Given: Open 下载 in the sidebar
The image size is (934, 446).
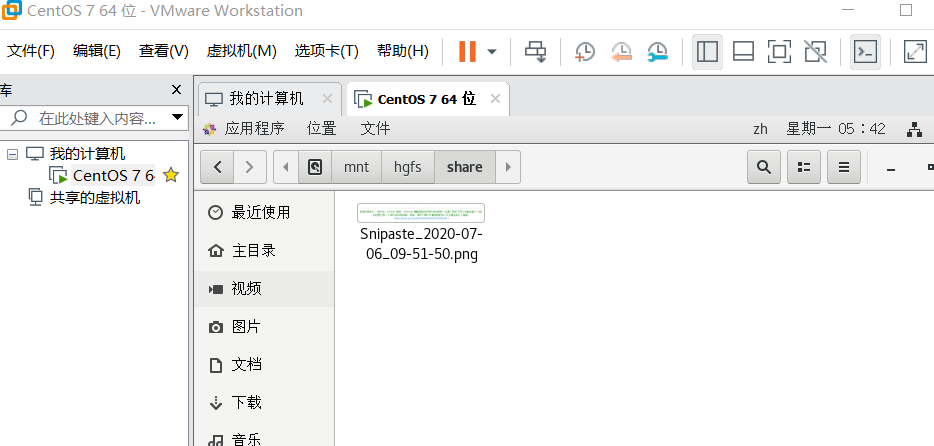Looking at the screenshot, I should 264,403.
